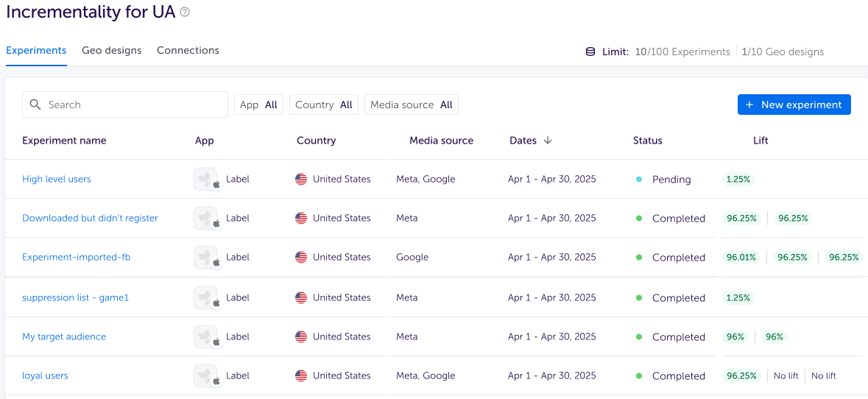Click the 96.01% lift badge
868x399 pixels.
coord(741,258)
